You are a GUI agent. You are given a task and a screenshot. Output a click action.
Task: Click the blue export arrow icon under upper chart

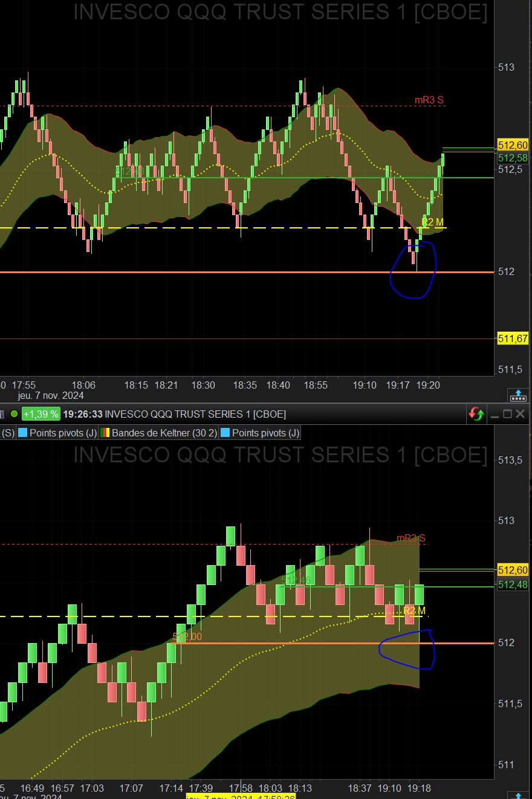click(x=518, y=396)
